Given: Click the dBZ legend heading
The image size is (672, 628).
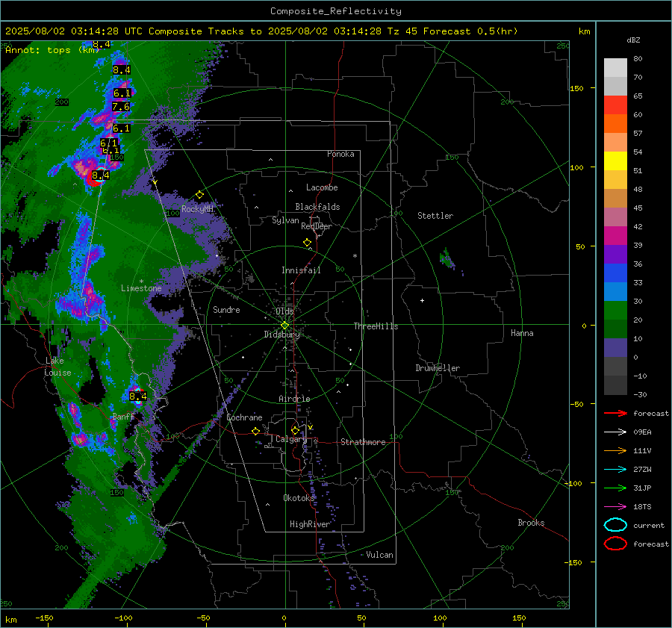Looking at the screenshot, I should 633,40.
